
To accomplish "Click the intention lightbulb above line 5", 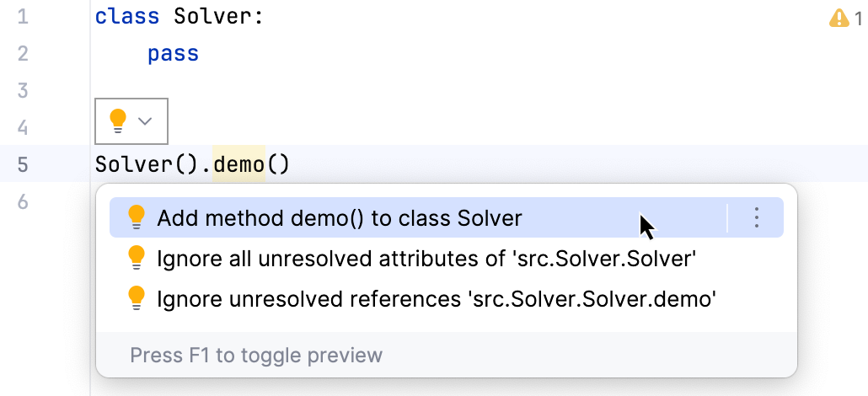I will coord(118,121).
